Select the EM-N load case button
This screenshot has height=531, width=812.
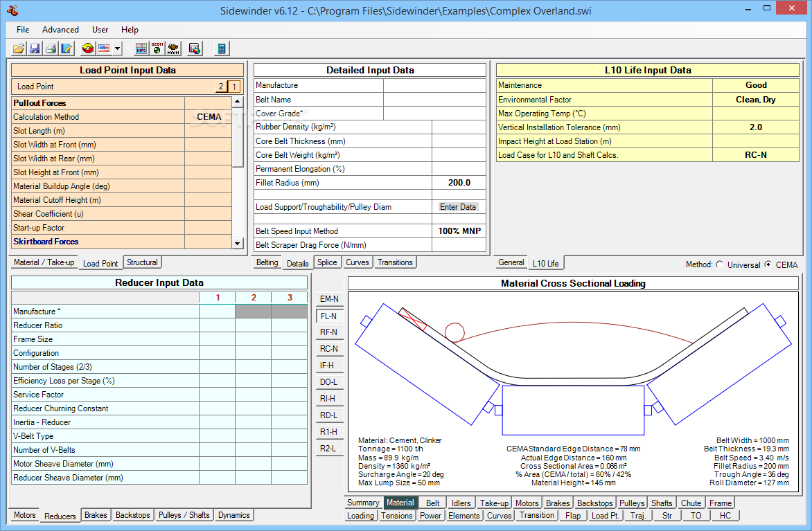click(x=329, y=298)
